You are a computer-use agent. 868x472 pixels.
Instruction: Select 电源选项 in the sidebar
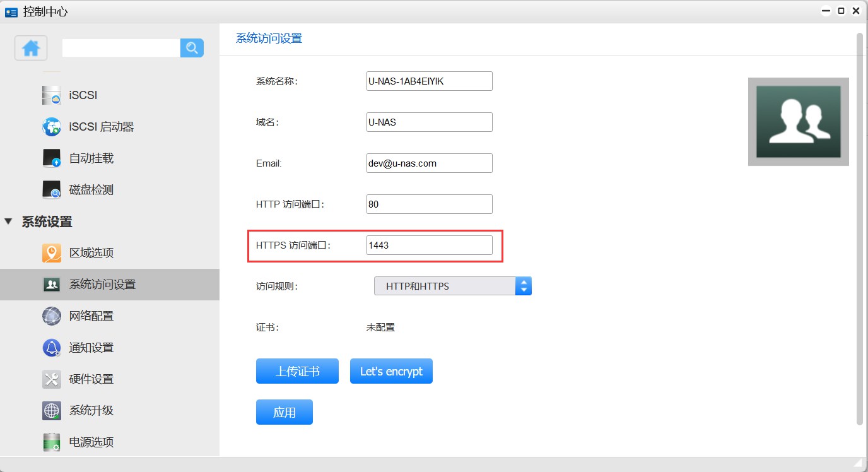click(91, 442)
